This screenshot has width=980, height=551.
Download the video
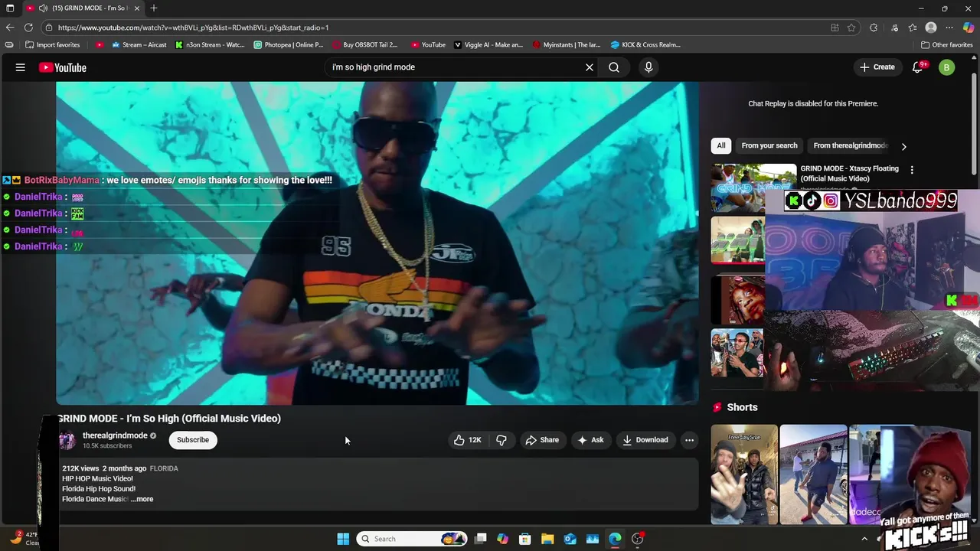[645, 440]
